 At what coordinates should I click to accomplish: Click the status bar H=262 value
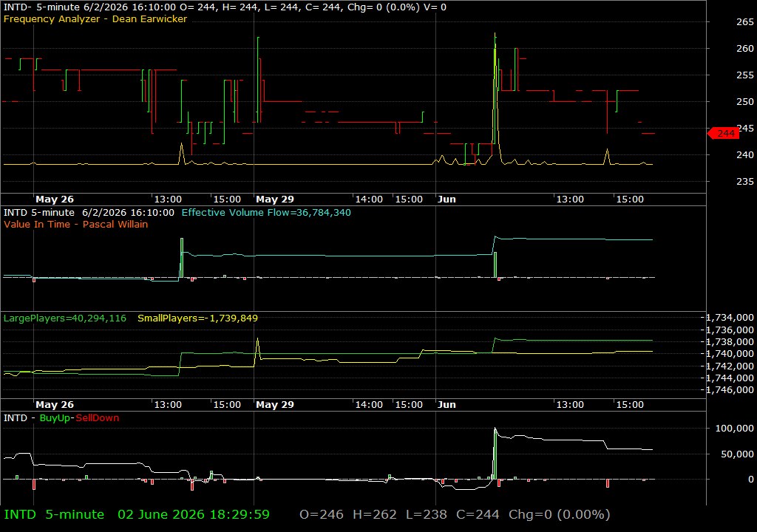coord(375,514)
